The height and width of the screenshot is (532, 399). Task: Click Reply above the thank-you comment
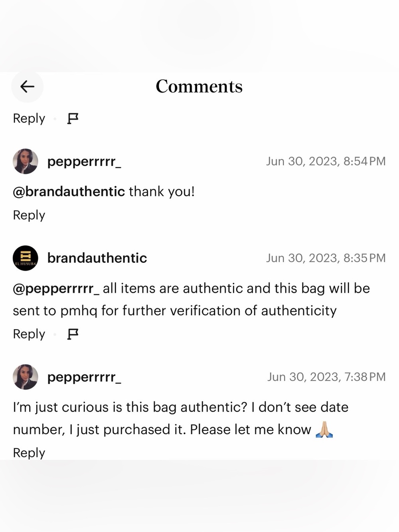(x=29, y=119)
